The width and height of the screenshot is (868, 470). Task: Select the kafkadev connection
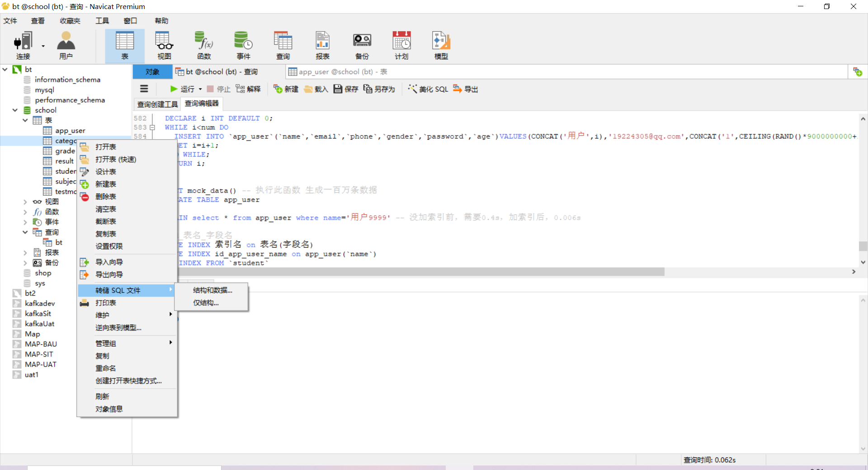coord(40,303)
